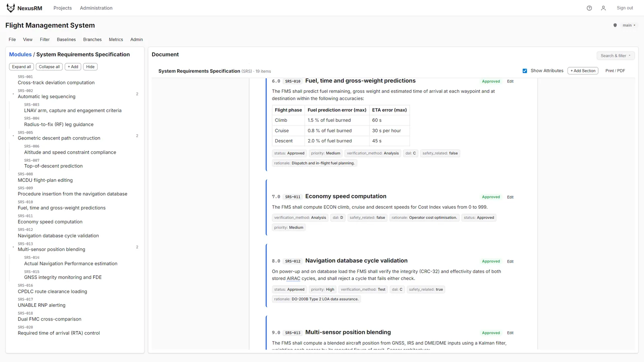The image size is (644, 362).
Task: Select Actual Navigation Performance estimation
Action: [x=71, y=261]
